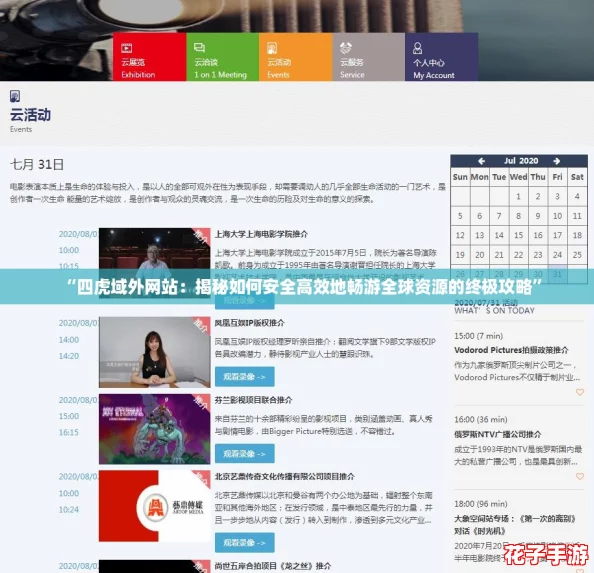Click the 七月 31日 date heading
Image resolution: width=594 pixels, height=573 pixels.
click(37, 165)
